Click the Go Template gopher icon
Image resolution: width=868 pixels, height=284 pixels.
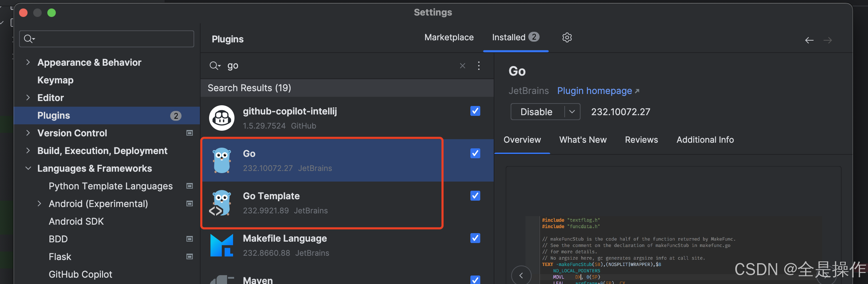pos(221,203)
